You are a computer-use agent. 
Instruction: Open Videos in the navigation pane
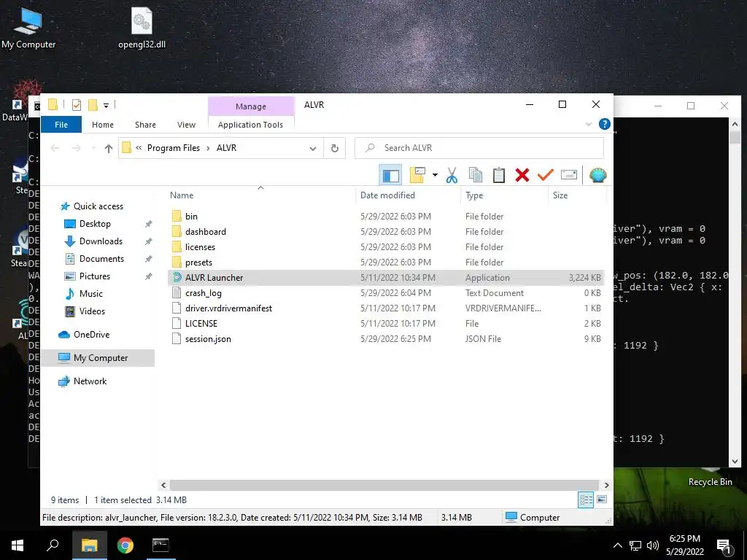(92, 311)
